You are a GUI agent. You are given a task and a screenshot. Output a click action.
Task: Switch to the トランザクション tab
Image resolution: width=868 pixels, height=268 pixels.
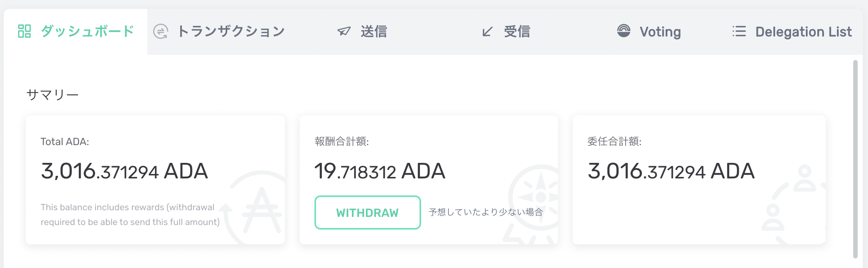click(x=231, y=32)
